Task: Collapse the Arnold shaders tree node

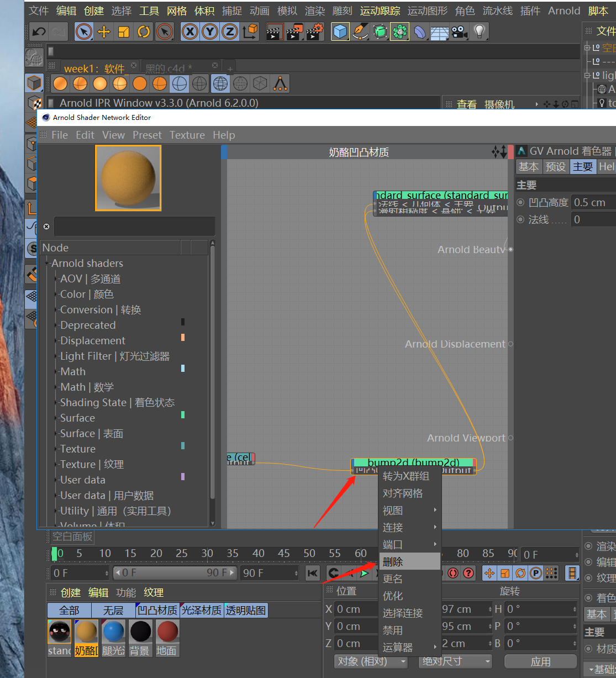Action: [47, 264]
